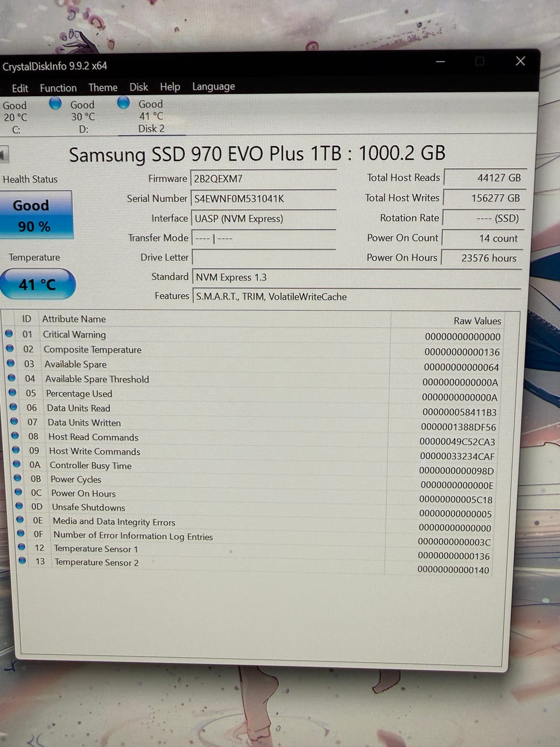560x747 pixels.
Task: Click the Good 90 % health status button
Action: pos(36,215)
